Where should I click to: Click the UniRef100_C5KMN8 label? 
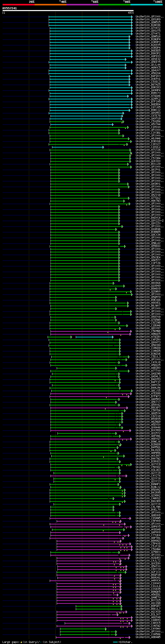click(x=148, y=331)
